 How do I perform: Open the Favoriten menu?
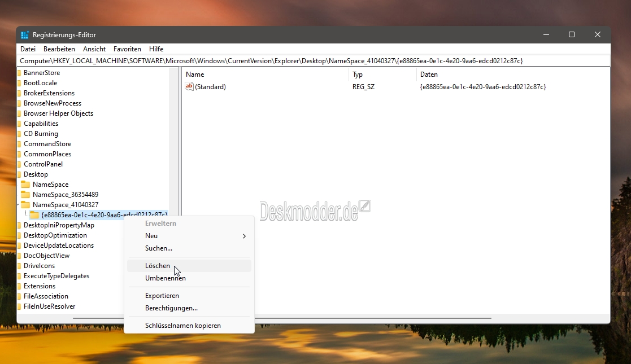127,49
